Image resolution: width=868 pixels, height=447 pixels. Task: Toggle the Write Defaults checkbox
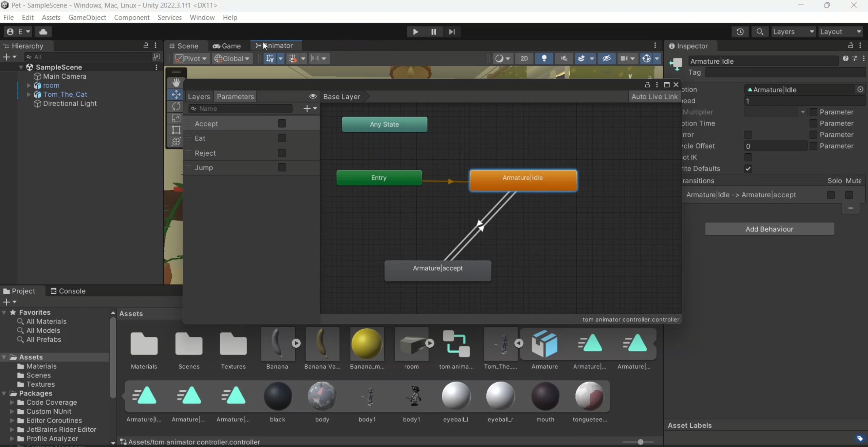pos(748,169)
